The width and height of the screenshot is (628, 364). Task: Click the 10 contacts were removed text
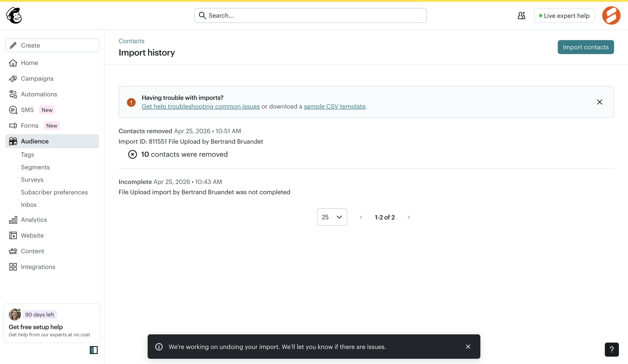pyautogui.click(x=184, y=154)
